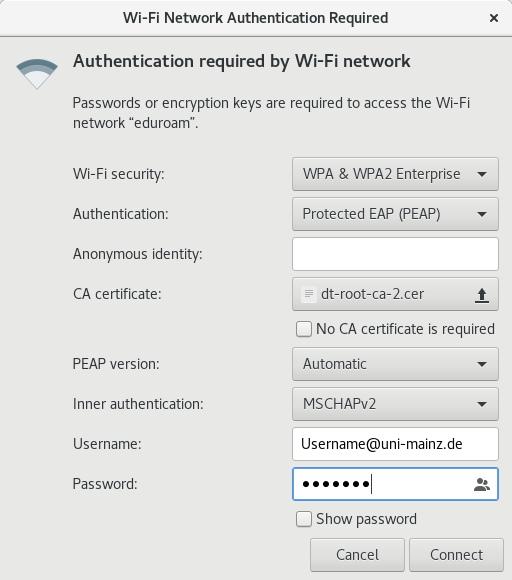This screenshot has width=512, height=580.
Task: Expand the Protected EAP (PEAP) authentication dropdown
Action: tap(395, 214)
